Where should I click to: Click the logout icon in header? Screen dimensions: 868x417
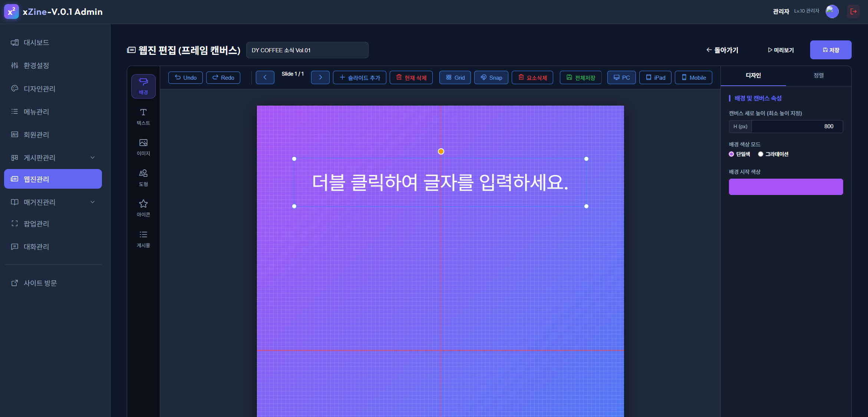853,11
